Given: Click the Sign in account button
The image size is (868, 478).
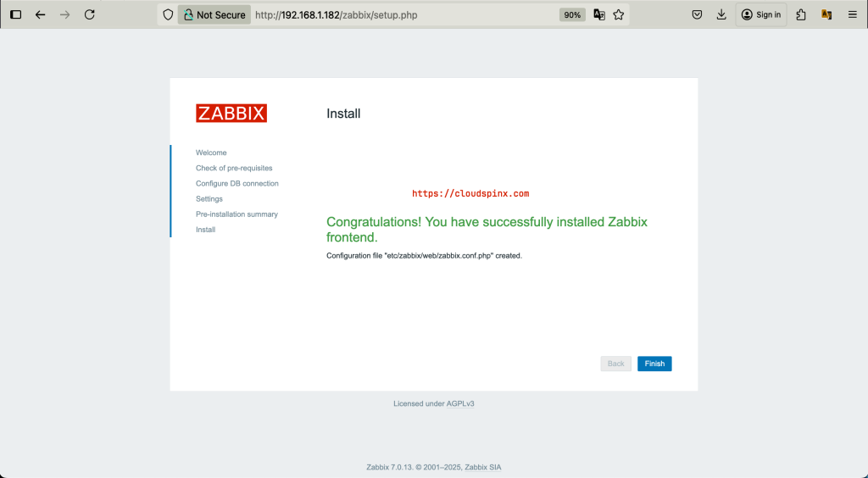Looking at the screenshot, I should pos(761,15).
